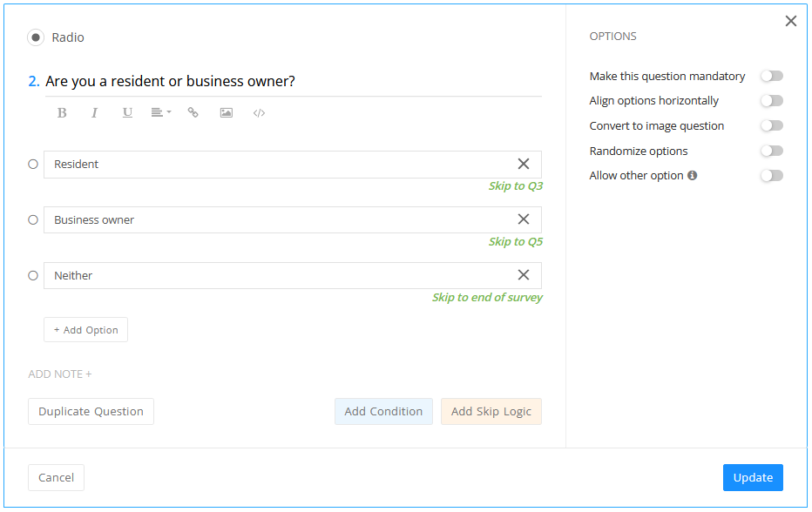This screenshot has width=812, height=512.
Task: Cancel the question edits
Action: 56,477
